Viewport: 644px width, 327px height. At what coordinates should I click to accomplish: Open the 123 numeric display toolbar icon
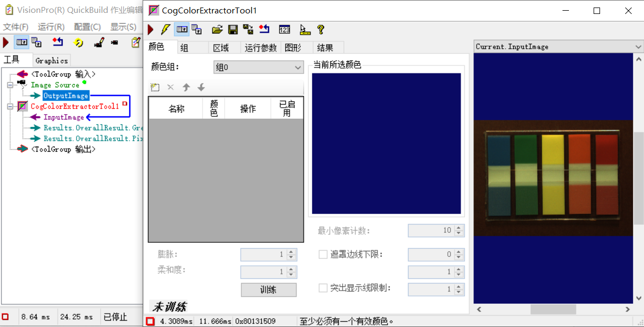(x=284, y=29)
